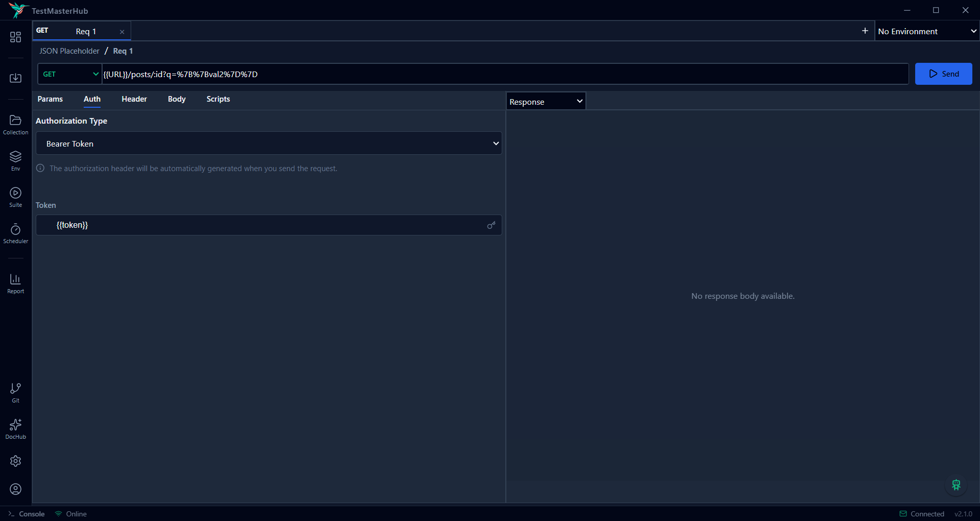The width and height of the screenshot is (980, 521).
Task: Open the import icon below the dashboard grid
Action: click(x=15, y=78)
